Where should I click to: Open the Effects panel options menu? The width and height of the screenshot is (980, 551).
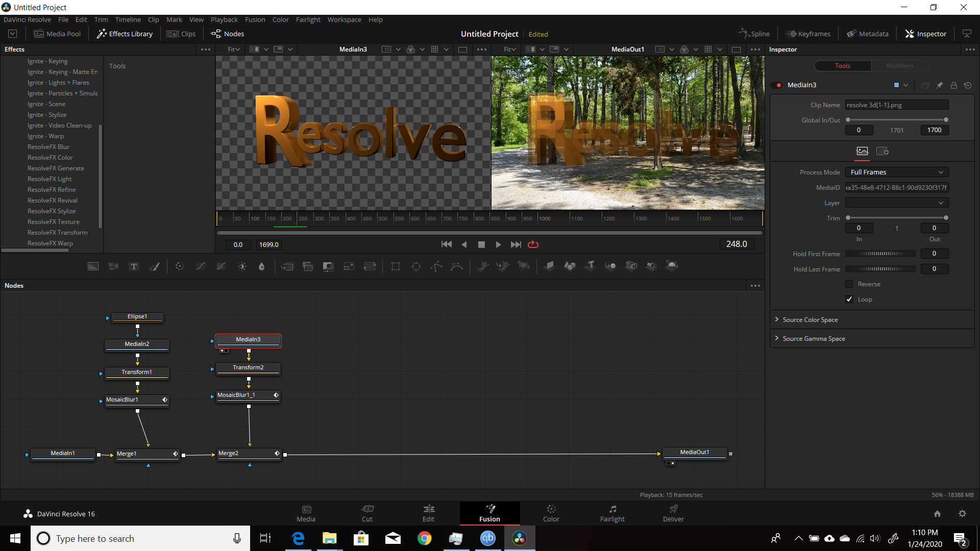(206, 49)
